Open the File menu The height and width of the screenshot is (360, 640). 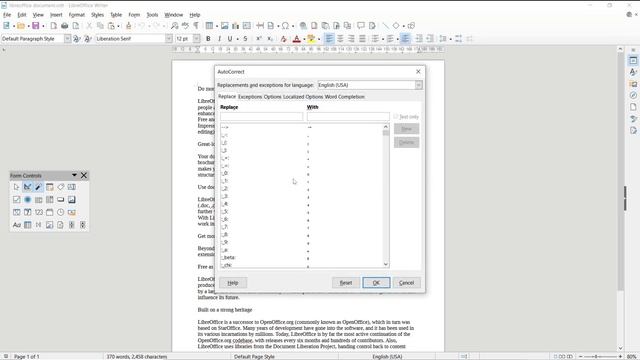coord(7,15)
